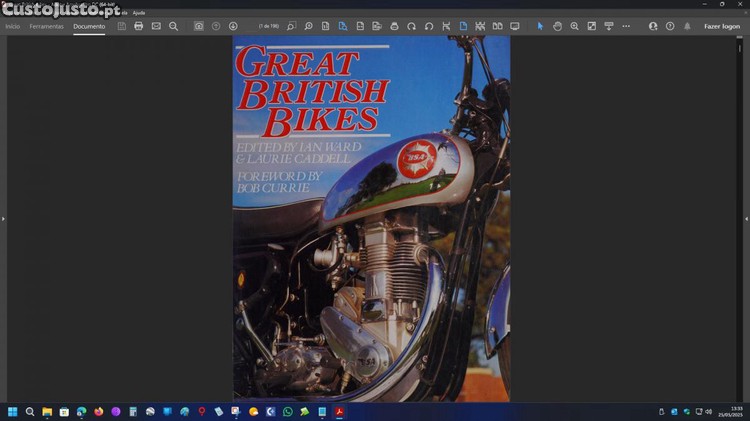This screenshot has width=750, height=421.
Task: Go to the previous page with the up arrow
Action: point(216,26)
